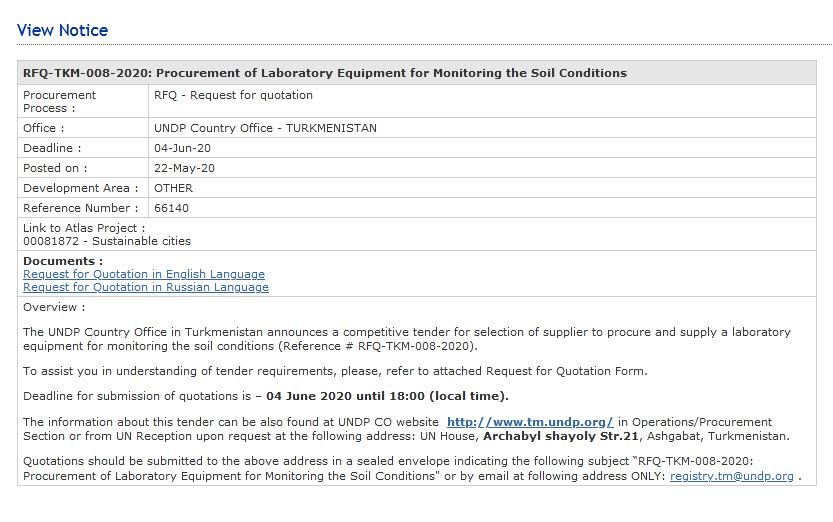Click the Documents section label
Viewport: 833px width, 522px height.
(63, 261)
